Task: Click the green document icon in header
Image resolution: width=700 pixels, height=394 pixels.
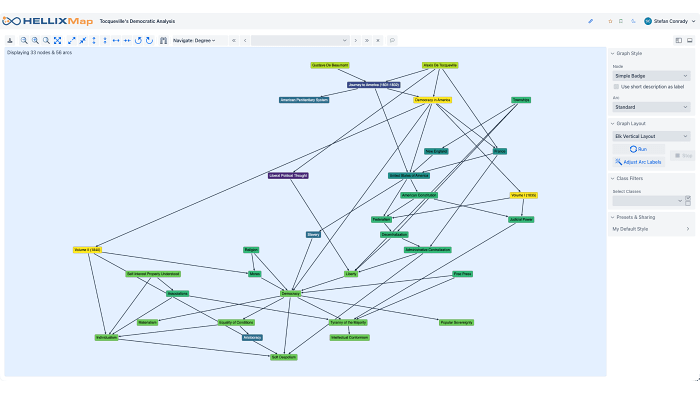Action: pos(621,21)
